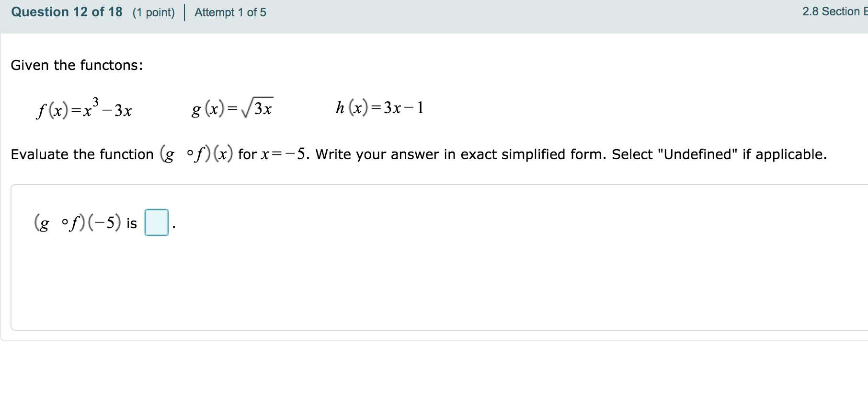Screen dimensions: 868x419
Task: Select the h(x)=3x−1 formula
Action: tap(379, 107)
